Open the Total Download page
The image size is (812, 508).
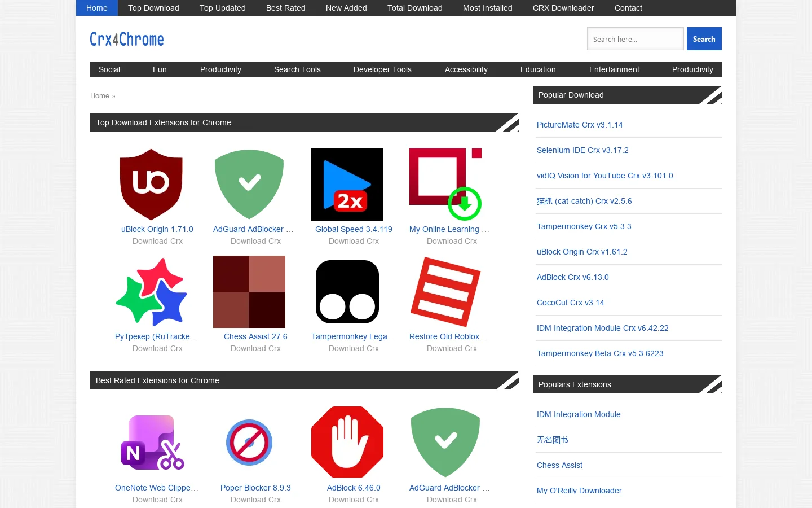(x=415, y=8)
